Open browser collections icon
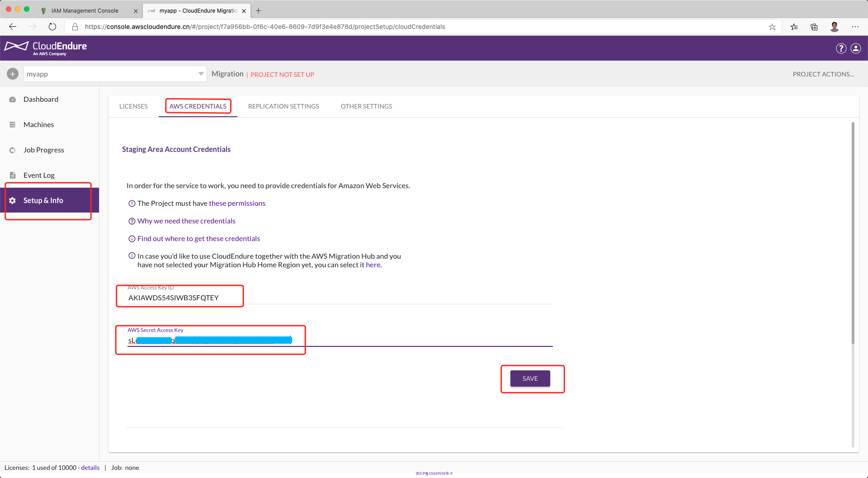 [x=814, y=27]
